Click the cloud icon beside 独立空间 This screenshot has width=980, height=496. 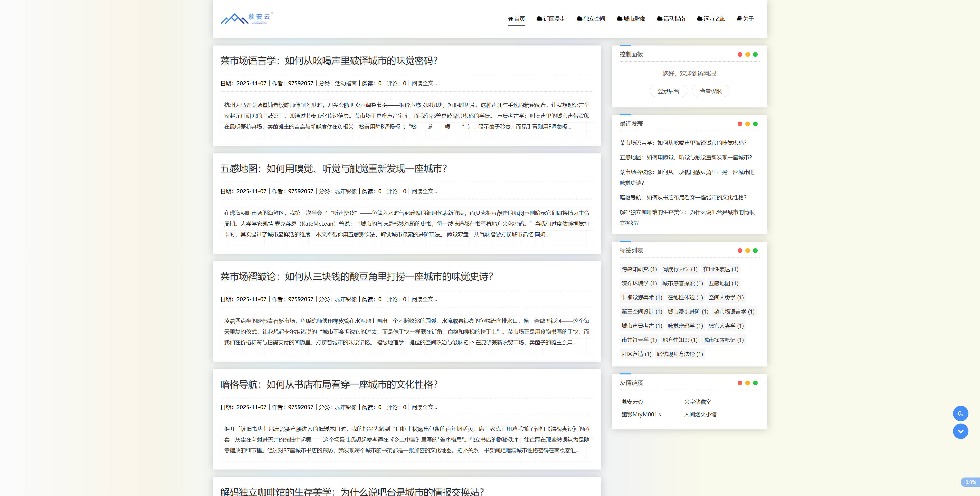pyautogui.click(x=579, y=19)
